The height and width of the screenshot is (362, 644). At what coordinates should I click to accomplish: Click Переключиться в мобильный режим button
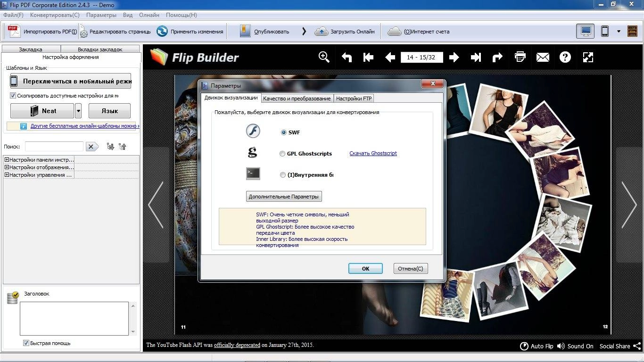[70, 81]
